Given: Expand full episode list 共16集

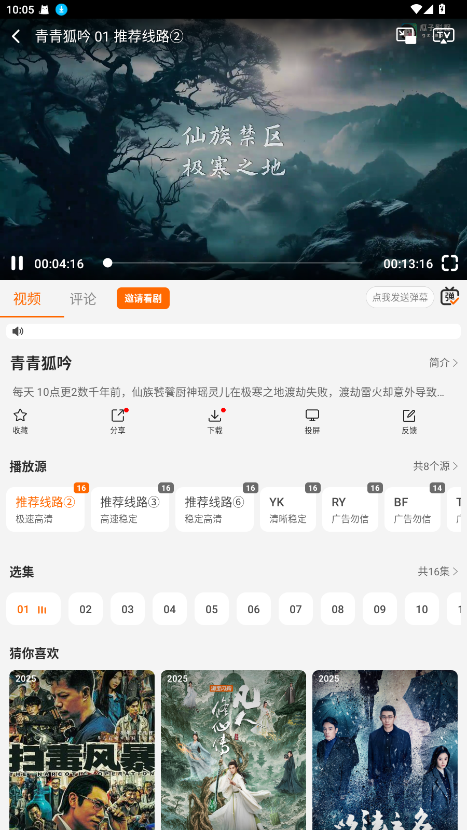Looking at the screenshot, I should pos(438,571).
